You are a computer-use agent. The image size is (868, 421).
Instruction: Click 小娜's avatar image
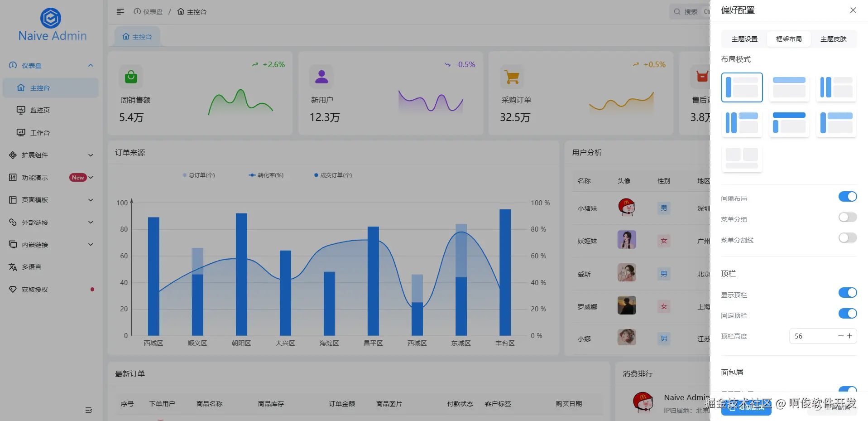pyautogui.click(x=627, y=337)
